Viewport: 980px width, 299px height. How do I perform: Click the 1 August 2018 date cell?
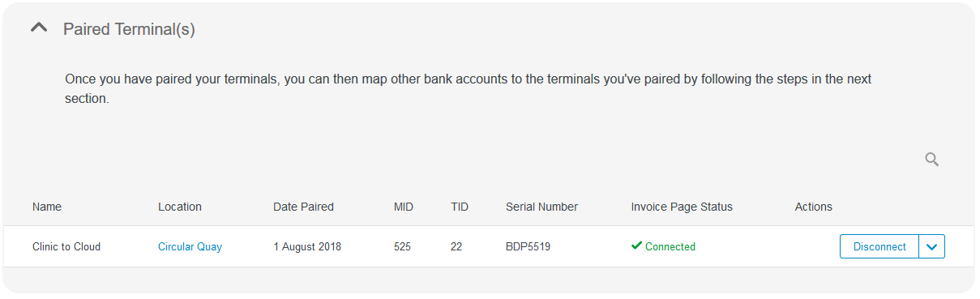[307, 247]
